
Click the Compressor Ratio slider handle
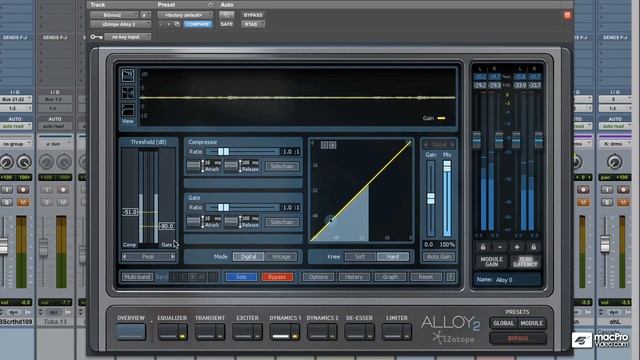223,151
